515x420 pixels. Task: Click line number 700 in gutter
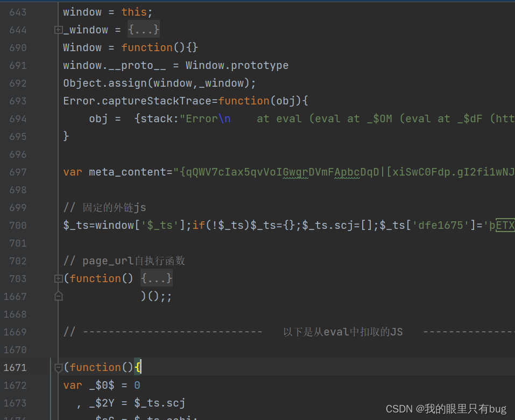18,226
